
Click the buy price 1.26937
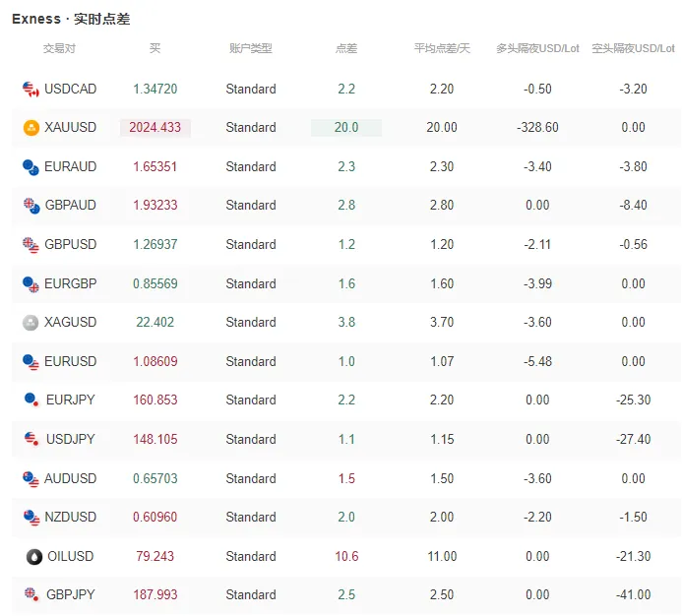[155, 244]
